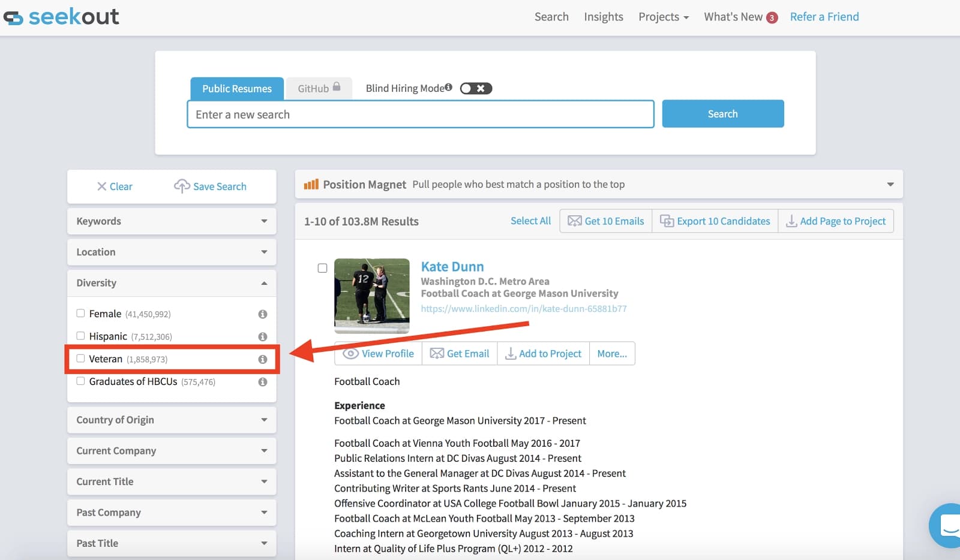Enable the Hispanic filter checkbox
The width and height of the screenshot is (960, 560).
[x=80, y=336]
